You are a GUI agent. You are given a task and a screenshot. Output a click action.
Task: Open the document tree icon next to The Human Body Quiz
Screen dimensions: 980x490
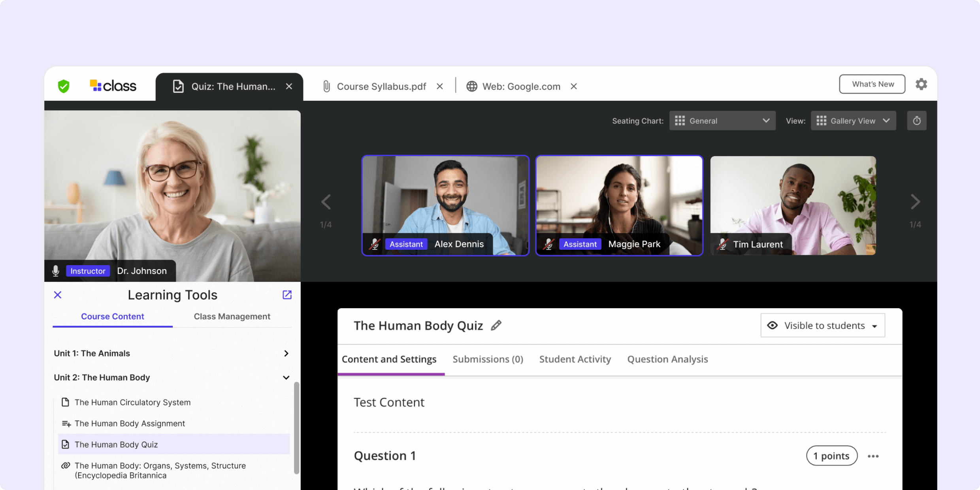click(x=66, y=444)
